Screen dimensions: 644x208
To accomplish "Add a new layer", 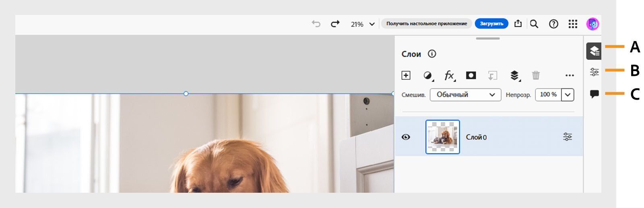I will (406, 75).
